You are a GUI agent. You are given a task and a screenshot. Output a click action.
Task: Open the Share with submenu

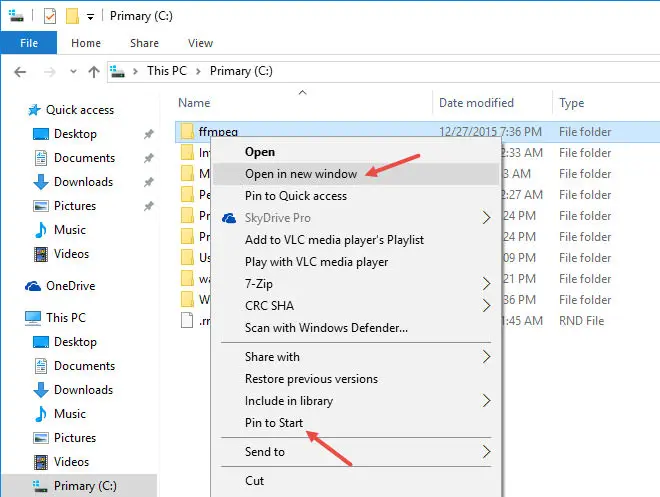coord(356,357)
